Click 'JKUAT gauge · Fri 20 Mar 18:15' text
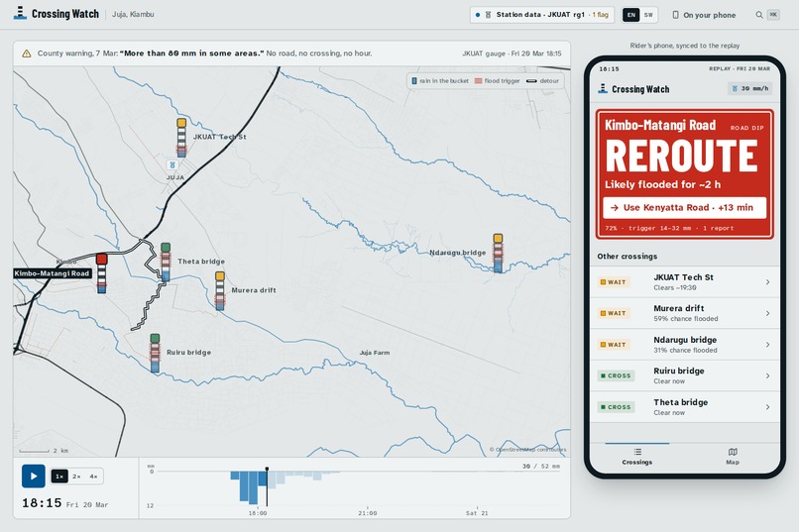Viewport: 799px width, 532px height. (x=512, y=53)
